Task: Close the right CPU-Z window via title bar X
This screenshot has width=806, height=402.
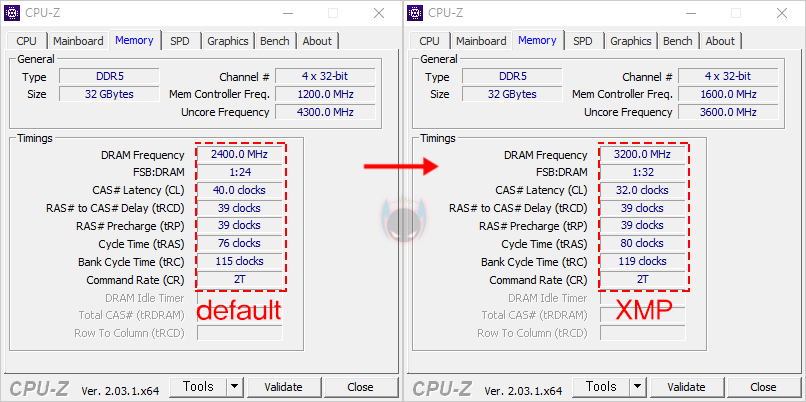Action: coord(782,13)
